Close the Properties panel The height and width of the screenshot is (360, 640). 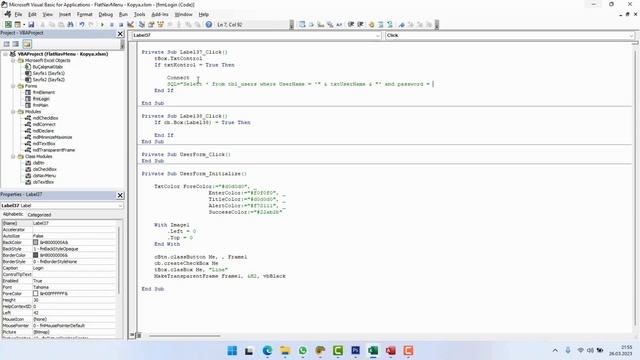click(120, 196)
